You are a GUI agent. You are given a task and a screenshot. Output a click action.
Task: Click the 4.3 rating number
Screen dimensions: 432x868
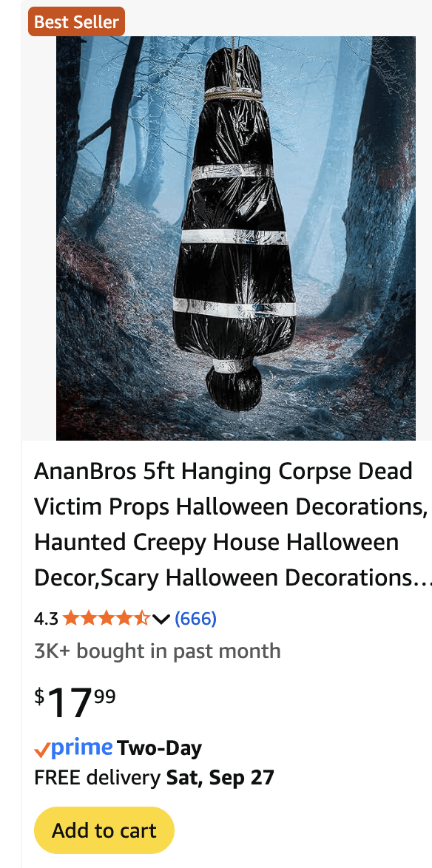(x=46, y=618)
